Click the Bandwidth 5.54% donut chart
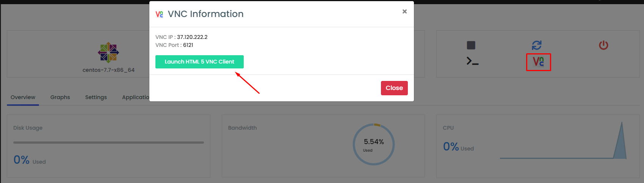644x183 pixels. click(x=374, y=144)
